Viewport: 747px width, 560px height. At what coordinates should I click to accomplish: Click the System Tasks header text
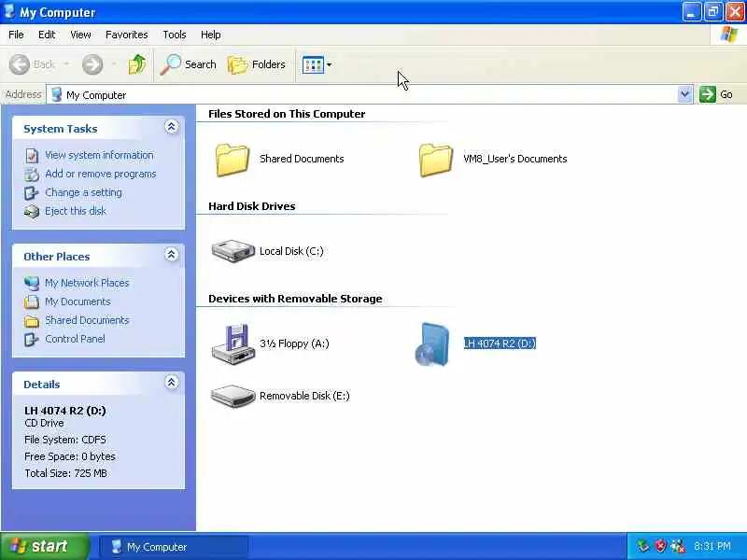tap(61, 129)
